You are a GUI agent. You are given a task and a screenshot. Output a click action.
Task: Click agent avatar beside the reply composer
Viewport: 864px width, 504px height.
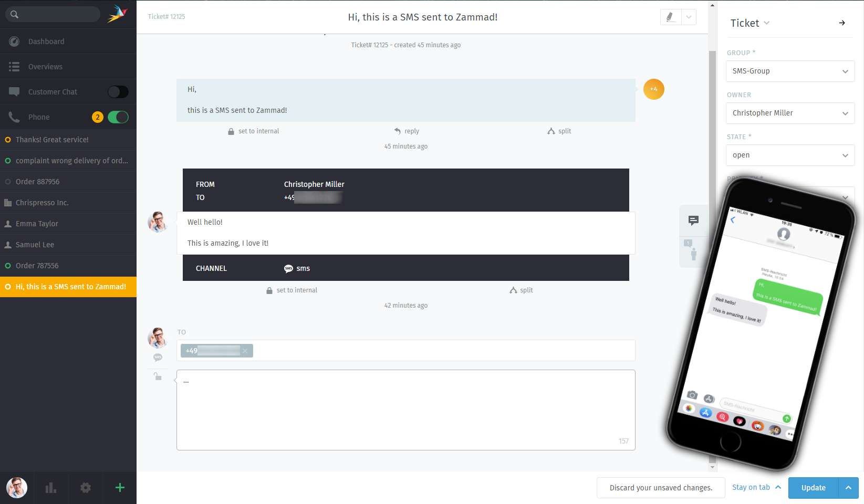[158, 338]
